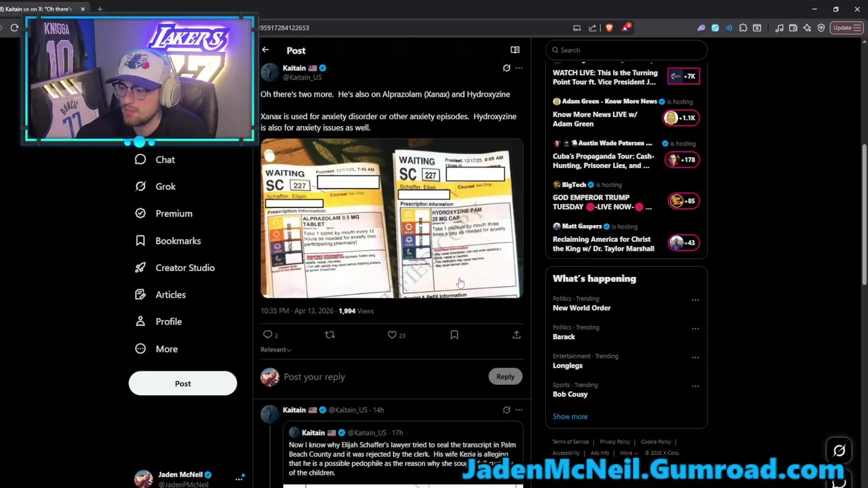Click share page icon in address bar
This screenshot has height=488, width=868.
click(x=593, y=28)
